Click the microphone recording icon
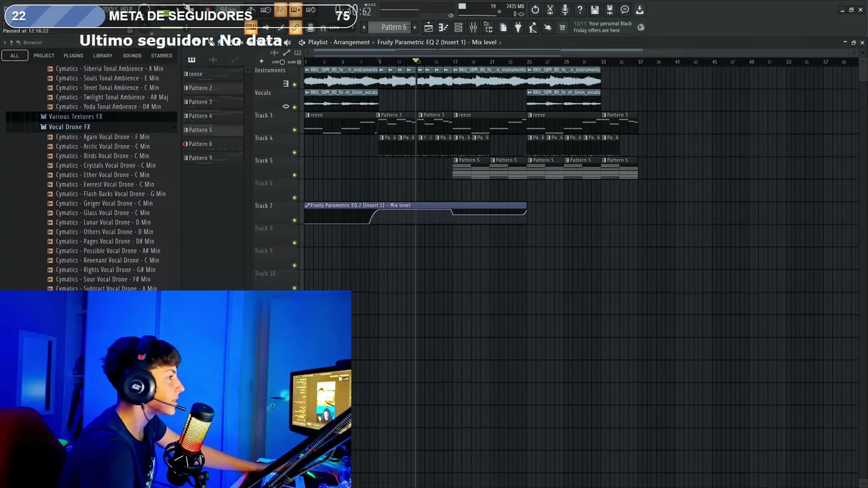The width and height of the screenshot is (868, 488). tap(565, 9)
